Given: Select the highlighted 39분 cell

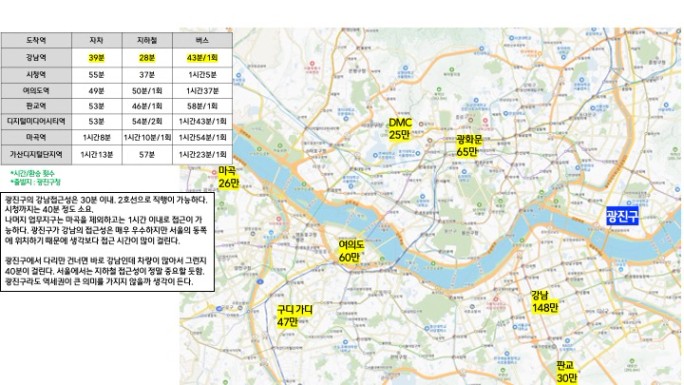Looking at the screenshot, I should (96, 58).
